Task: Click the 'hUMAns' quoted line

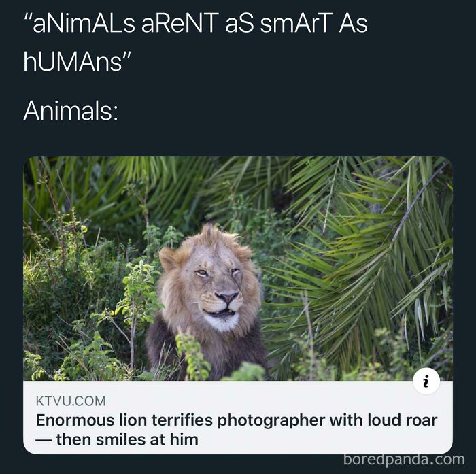Action: [x=78, y=62]
